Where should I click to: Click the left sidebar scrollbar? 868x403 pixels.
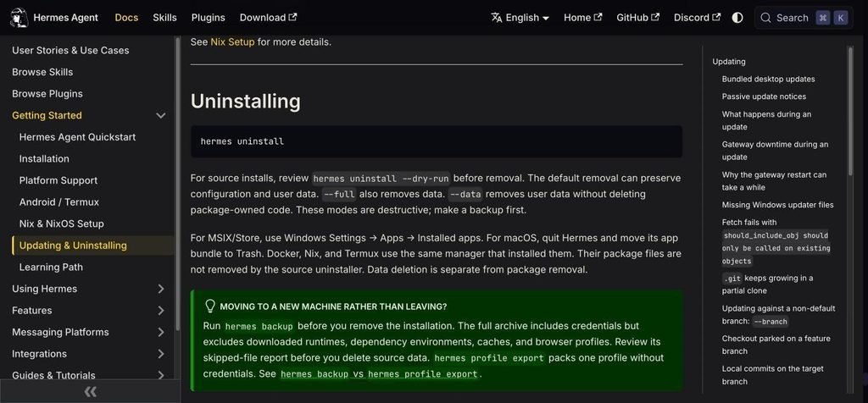pyautogui.click(x=178, y=182)
